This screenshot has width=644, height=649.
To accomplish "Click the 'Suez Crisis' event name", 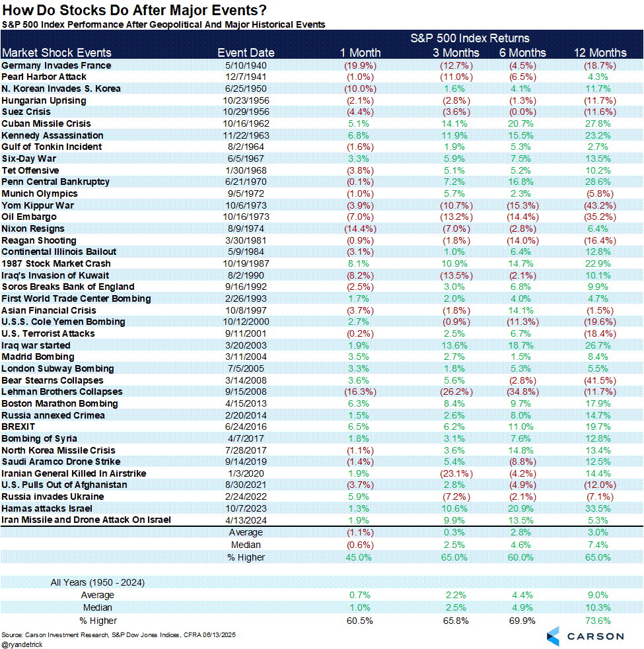I will 26,112.
